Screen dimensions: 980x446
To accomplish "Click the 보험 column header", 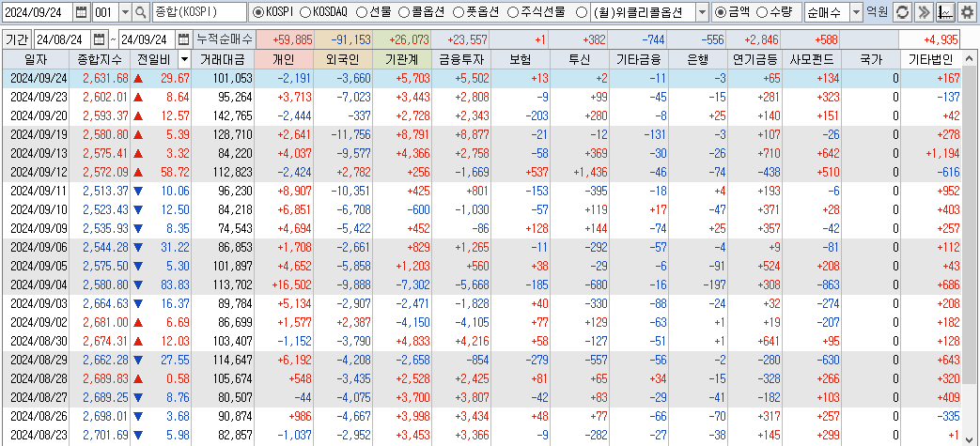I will [520, 60].
